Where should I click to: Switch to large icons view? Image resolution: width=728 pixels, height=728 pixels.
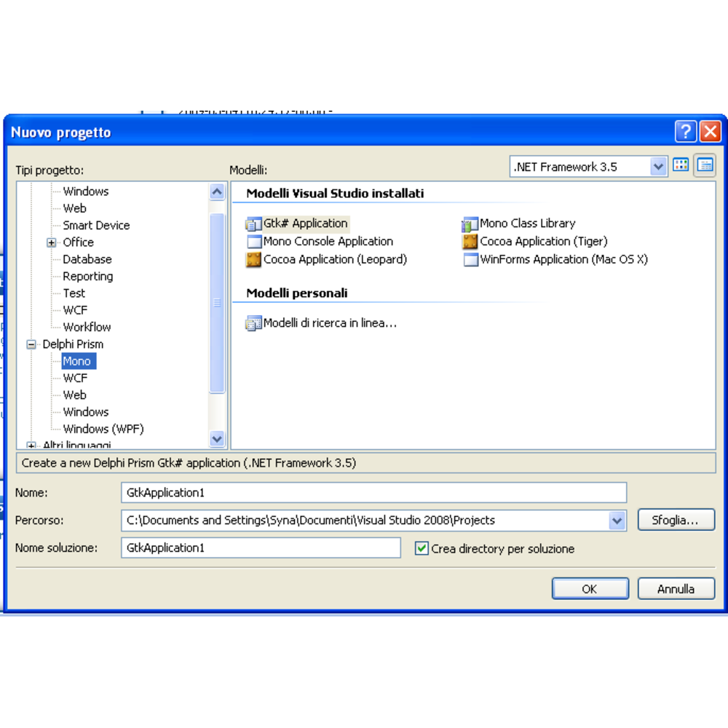click(x=681, y=165)
